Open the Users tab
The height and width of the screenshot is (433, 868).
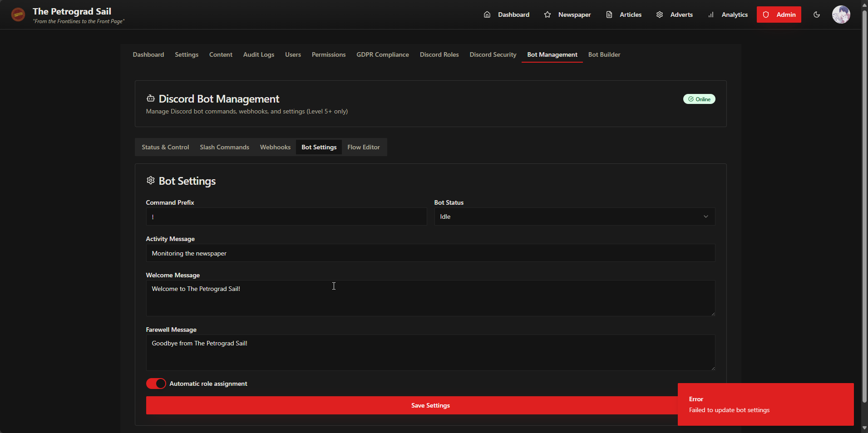point(293,54)
